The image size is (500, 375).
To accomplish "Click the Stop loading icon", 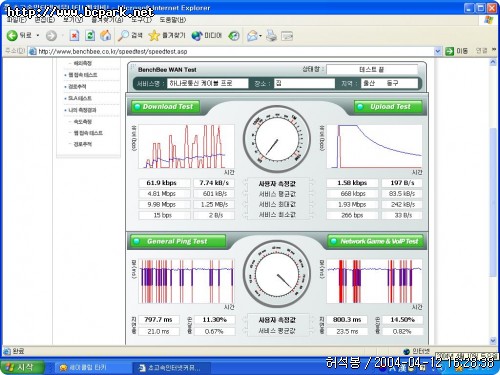I will pyautogui.click(x=74, y=36).
